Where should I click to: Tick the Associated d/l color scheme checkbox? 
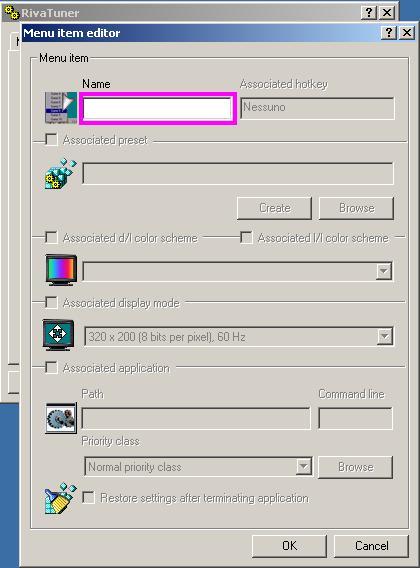point(51,238)
